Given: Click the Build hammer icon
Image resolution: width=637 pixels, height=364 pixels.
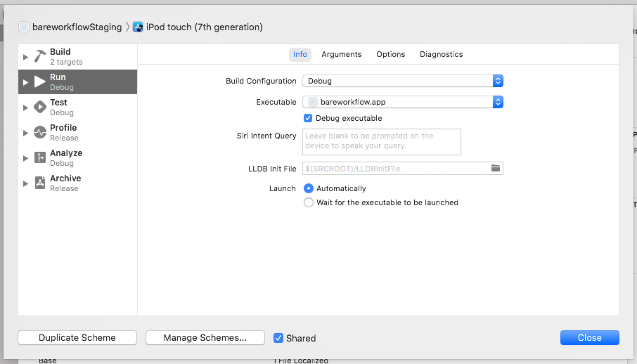Looking at the screenshot, I should click(x=40, y=56).
